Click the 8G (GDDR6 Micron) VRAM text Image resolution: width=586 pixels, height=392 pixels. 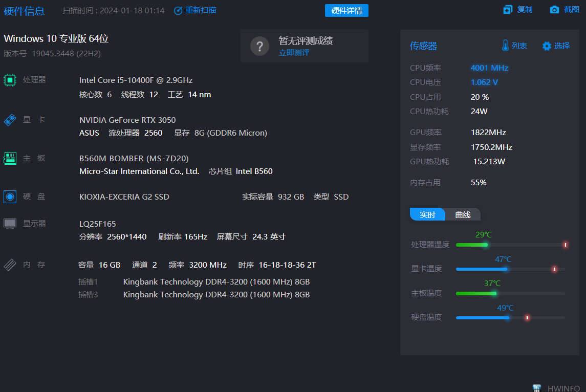point(231,133)
